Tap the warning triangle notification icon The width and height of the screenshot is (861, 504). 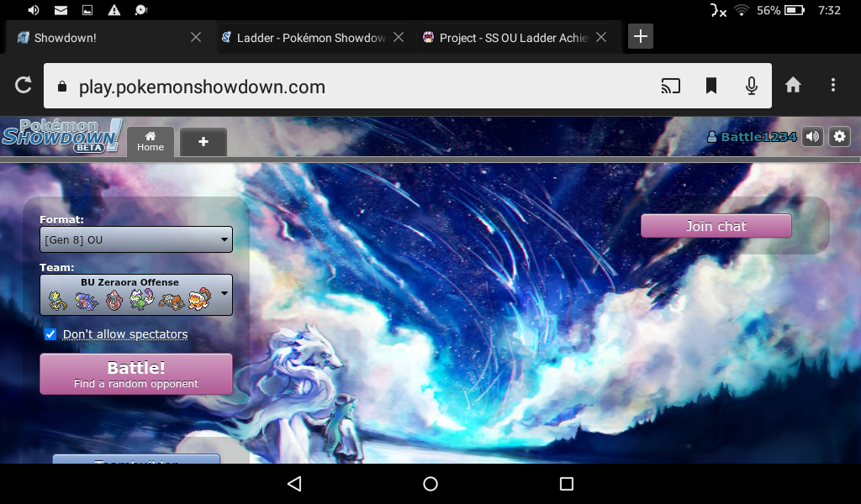(x=114, y=10)
